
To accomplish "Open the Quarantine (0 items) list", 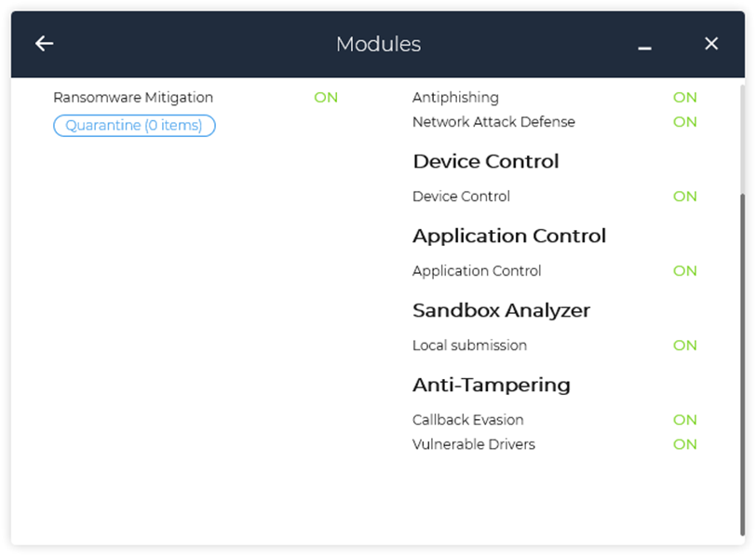I will 134,126.
